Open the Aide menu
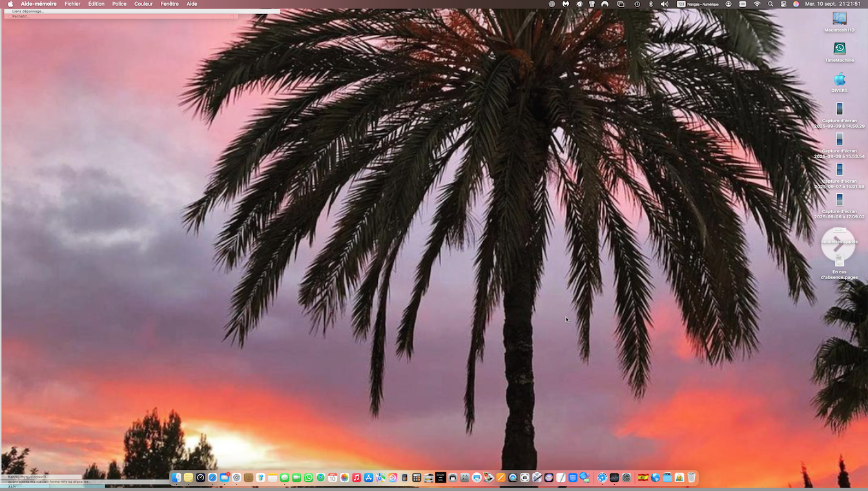This screenshot has height=491, width=868. (192, 4)
